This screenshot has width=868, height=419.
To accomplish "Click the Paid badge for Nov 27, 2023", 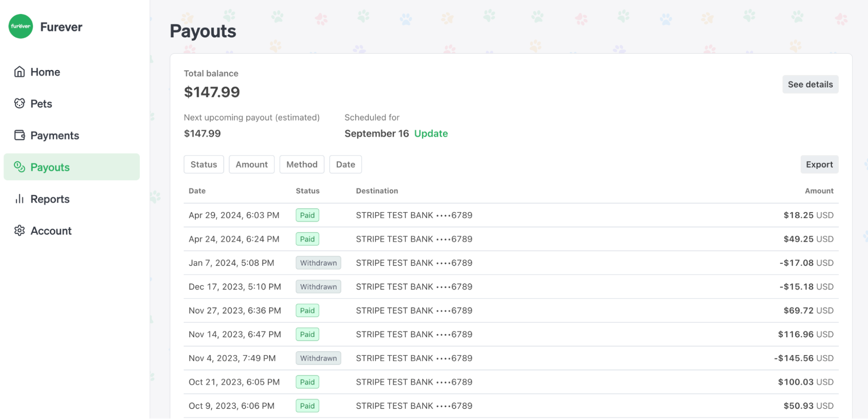I will (307, 310).
